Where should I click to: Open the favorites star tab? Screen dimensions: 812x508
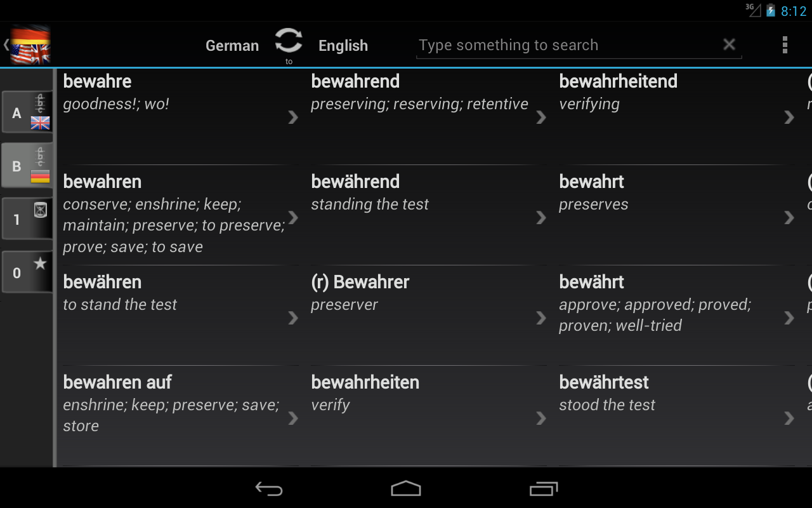point(27,272)
